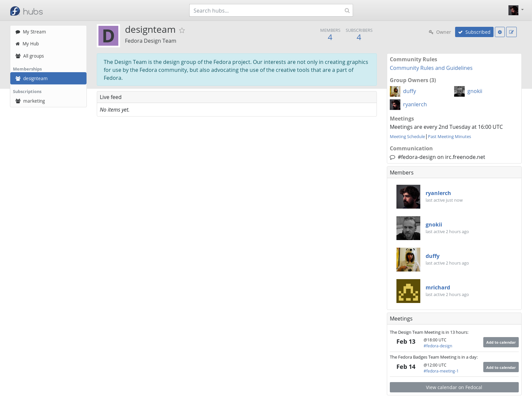The height and width of the screenshot is (398, 532).
Task: Open the Meeting Schedule link
Action: pyautogui.click(x=407, y=136)
